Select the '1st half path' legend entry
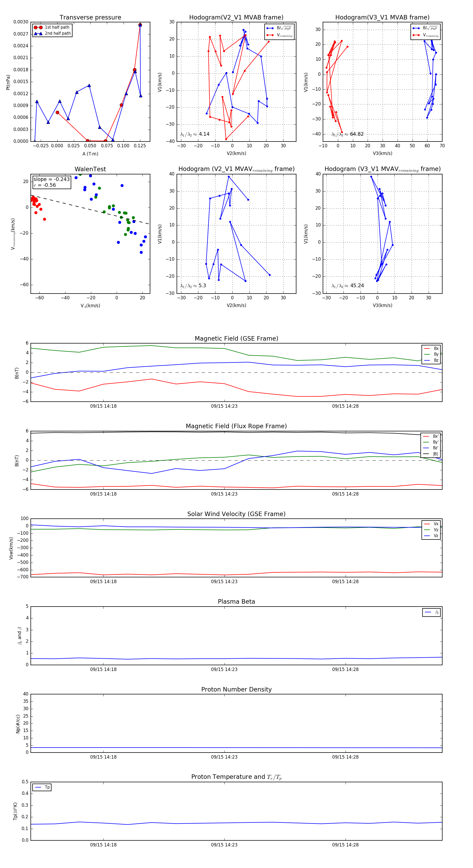This screenshot has width=473, height=868. (52, 27)
